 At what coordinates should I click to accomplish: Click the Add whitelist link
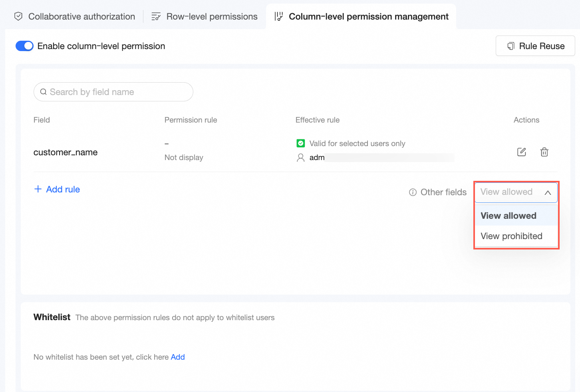click(178, 357)
